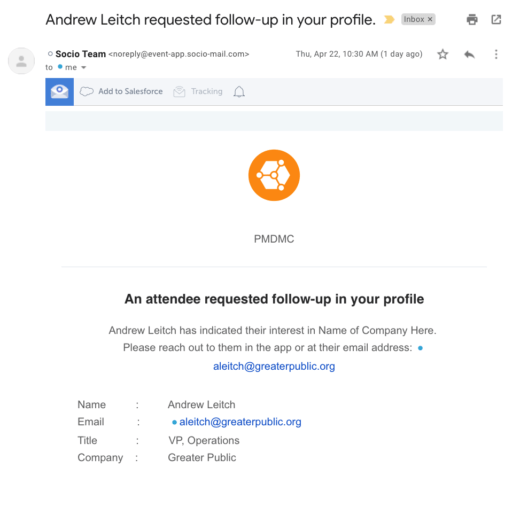This screenshot has width=512, height=506.
Task: Click the orange Socio hexagon logo
Action: click(x=274, y=175)
